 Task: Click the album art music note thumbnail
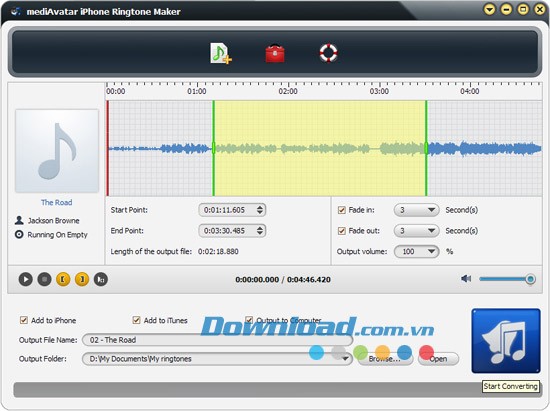tap(57, 151)
